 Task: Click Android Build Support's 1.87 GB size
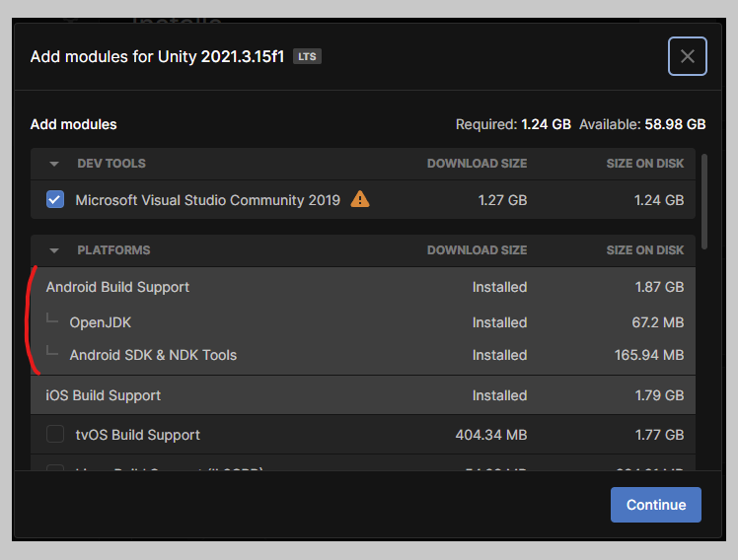tap(659, 287)
